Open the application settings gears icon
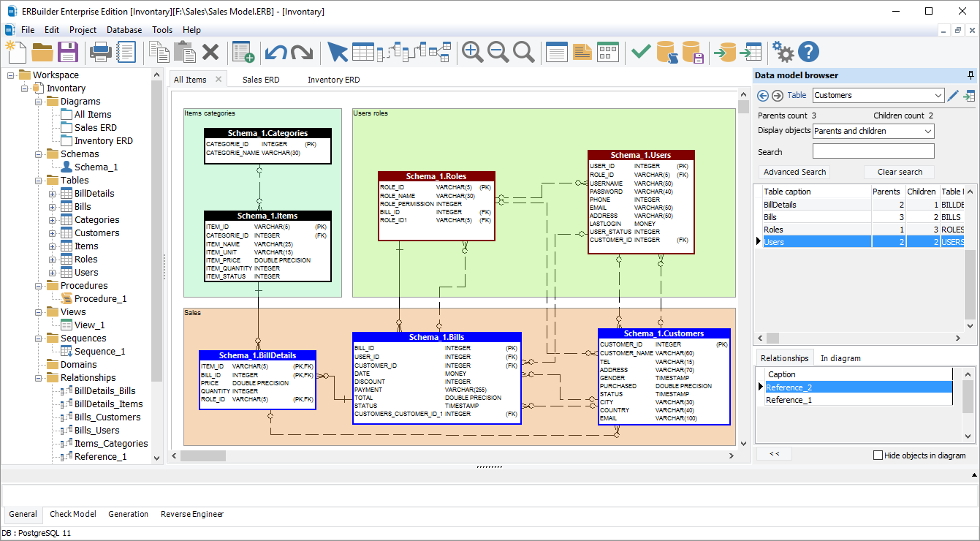980x541 pixels. coord(783,52)
